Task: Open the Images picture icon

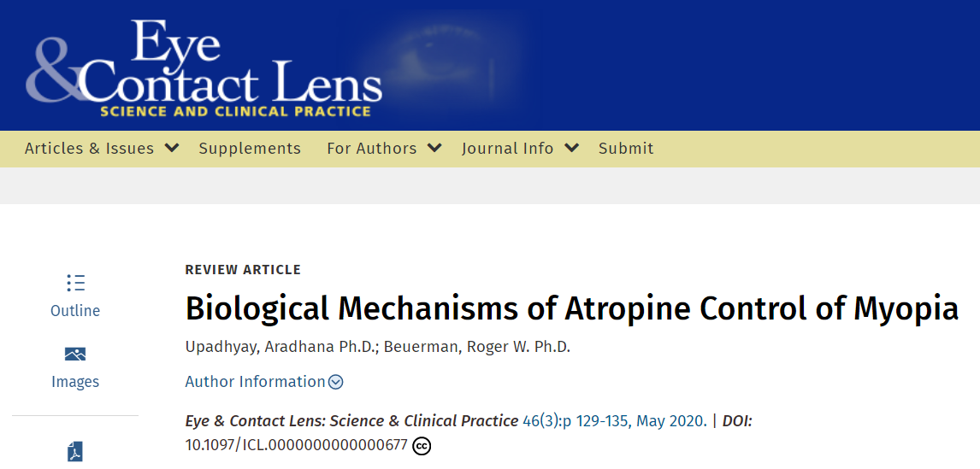Action: click(x=75, y=354)
